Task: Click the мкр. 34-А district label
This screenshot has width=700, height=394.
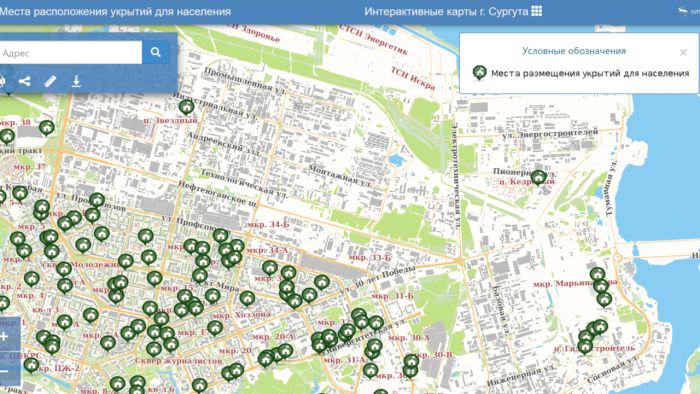Action: tap(267, 250)
